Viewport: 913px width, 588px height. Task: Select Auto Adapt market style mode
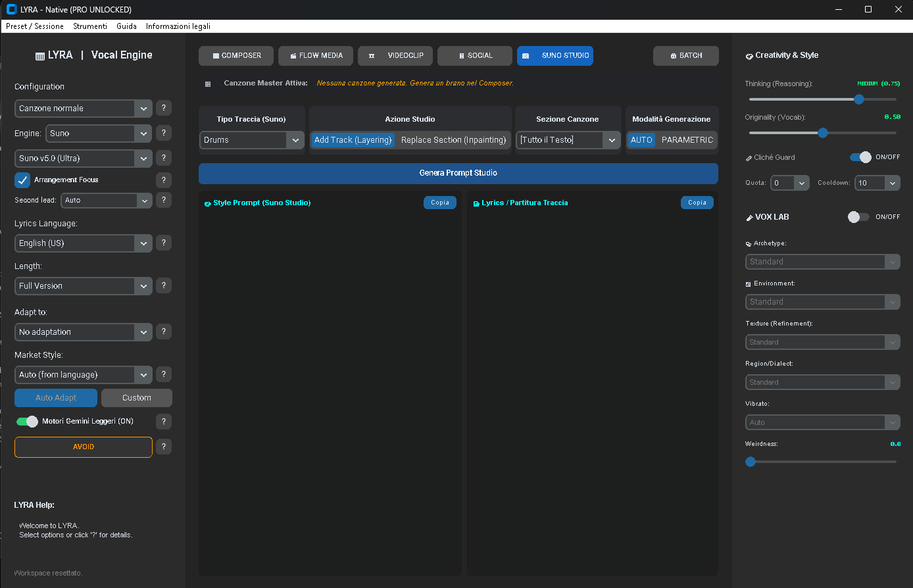[56, 398]
